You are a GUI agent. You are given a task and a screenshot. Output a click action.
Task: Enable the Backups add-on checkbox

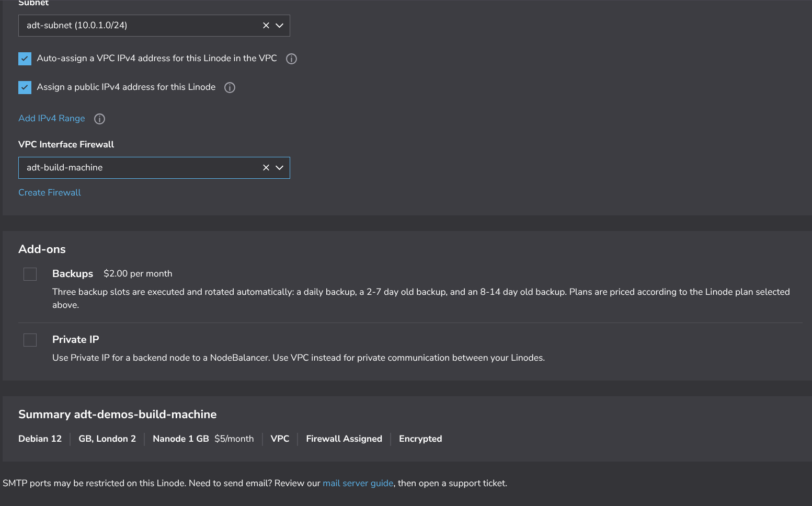tap(30, 274)
